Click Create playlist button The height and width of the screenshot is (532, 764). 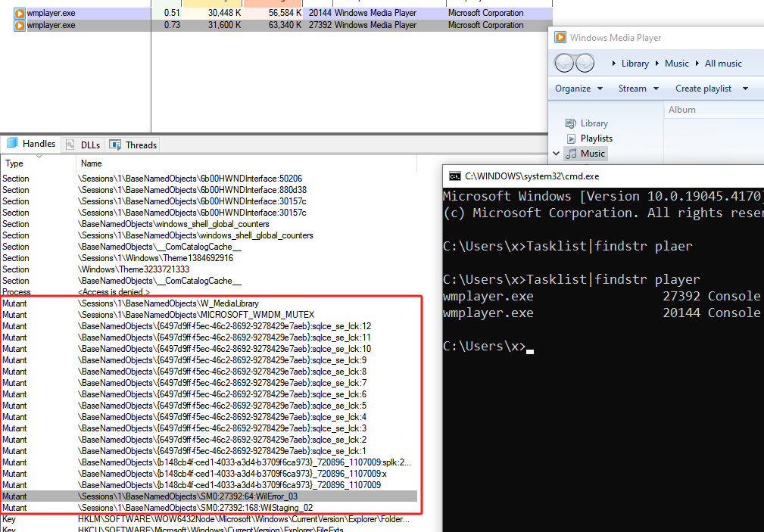(703, 89)
